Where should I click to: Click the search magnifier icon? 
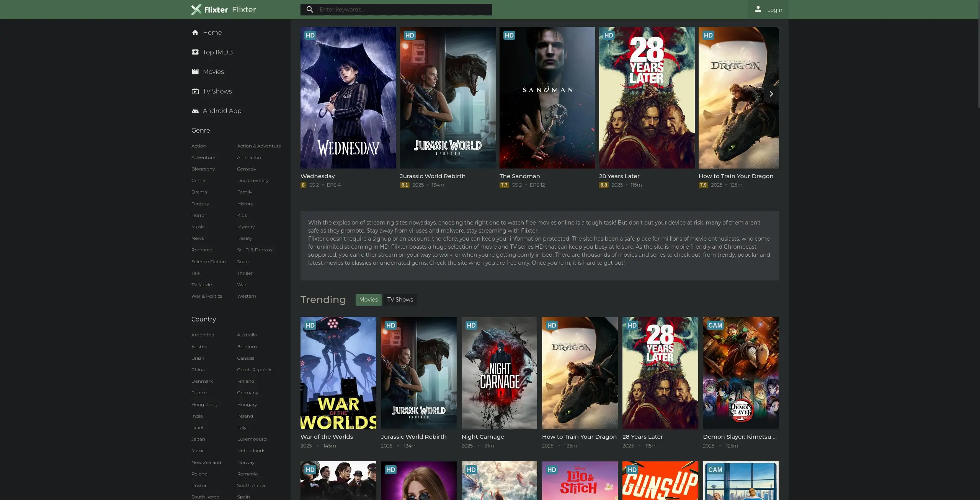[x=310, y=10]
